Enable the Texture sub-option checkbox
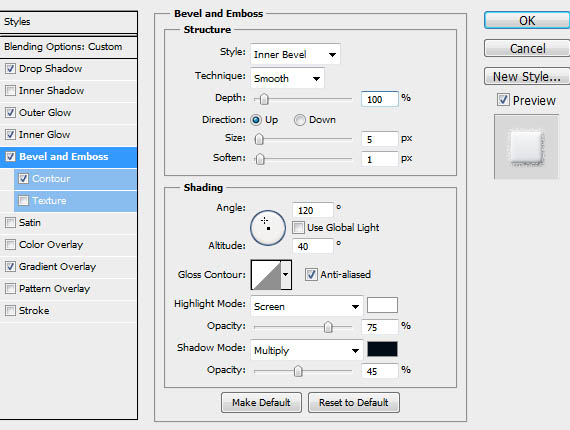570x430 pixels. [x=24, y=200]
